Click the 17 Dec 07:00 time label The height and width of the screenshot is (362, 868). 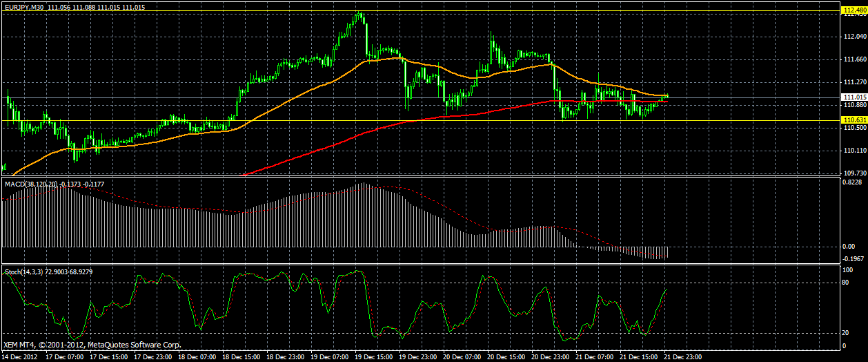[x=63, y=357]
